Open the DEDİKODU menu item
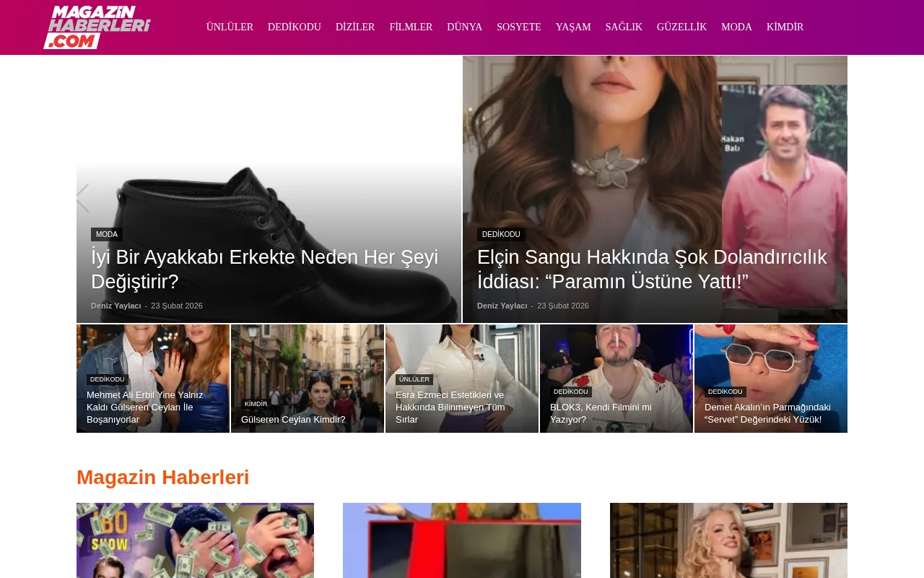Image resolution: width=924 pixels, height=578 pixels. [x=294, y=27]
